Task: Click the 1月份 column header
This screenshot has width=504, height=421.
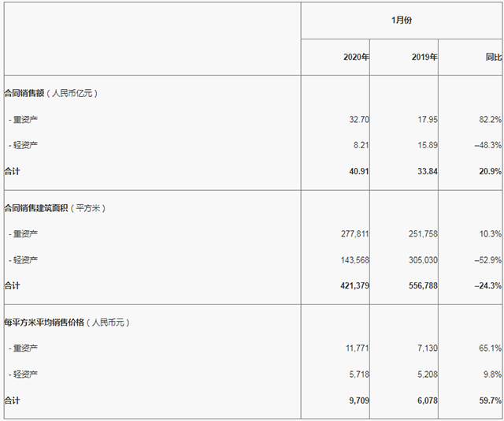Action: click(402, 20)
